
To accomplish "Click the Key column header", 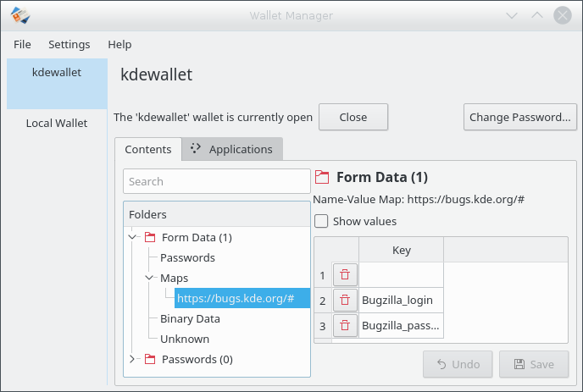I will coord(401,250).
